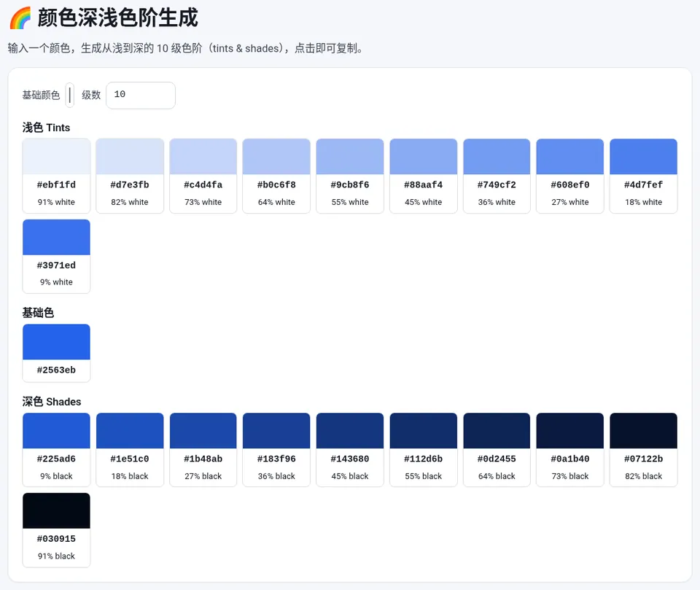Click the 颜色深浅色阶生成 page title

(x=117, y=18)
